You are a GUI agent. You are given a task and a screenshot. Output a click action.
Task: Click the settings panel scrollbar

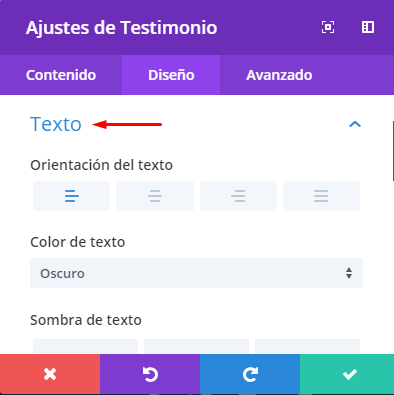393,151
